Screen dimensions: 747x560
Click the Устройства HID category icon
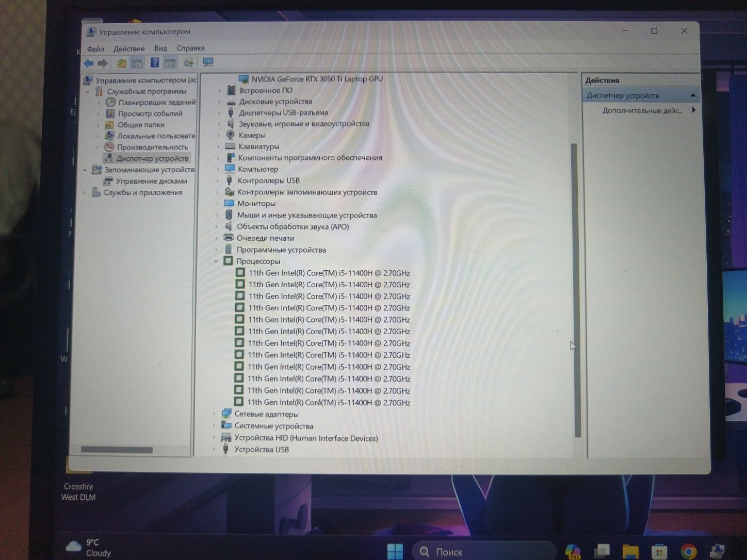pos(225,438)
